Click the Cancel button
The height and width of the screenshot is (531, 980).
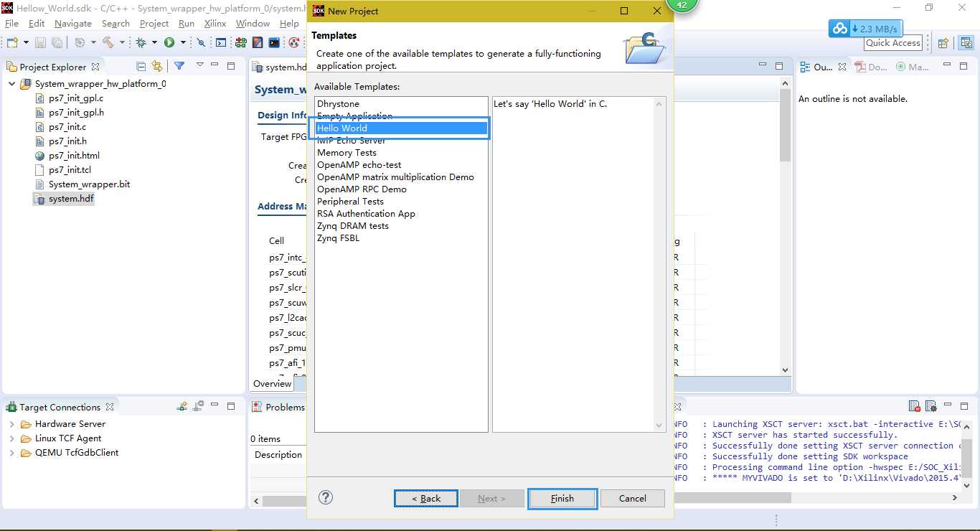(633, 498)
